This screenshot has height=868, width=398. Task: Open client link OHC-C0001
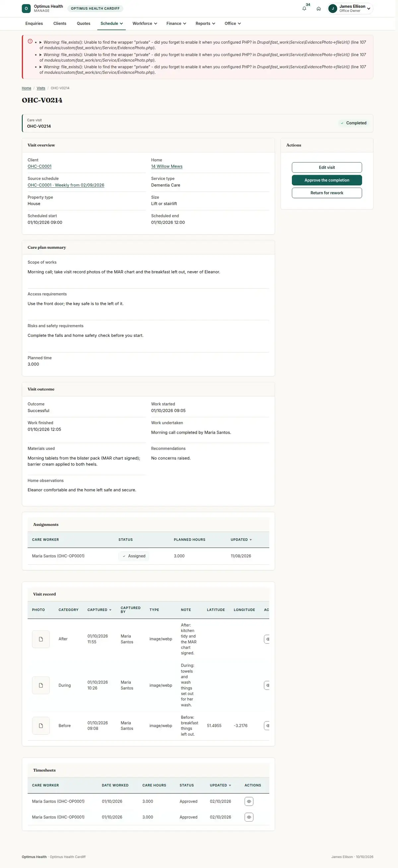pyautogui.click(x=39, y=166)
